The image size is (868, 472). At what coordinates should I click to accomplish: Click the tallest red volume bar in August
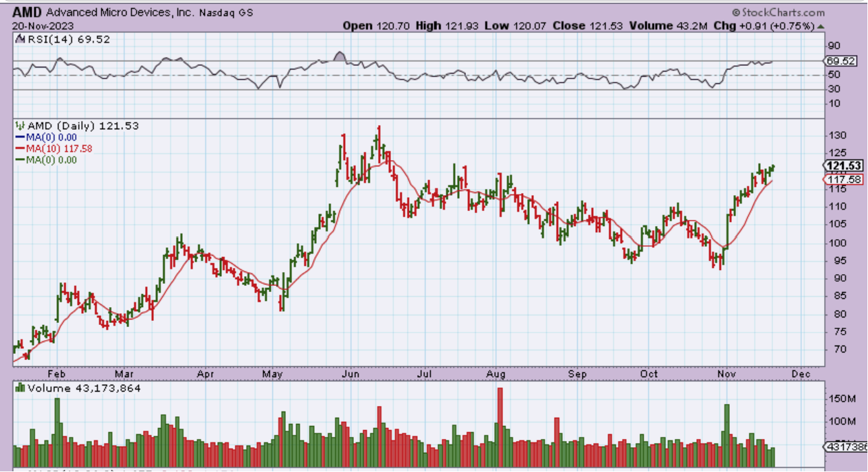(x=500, y=427)
